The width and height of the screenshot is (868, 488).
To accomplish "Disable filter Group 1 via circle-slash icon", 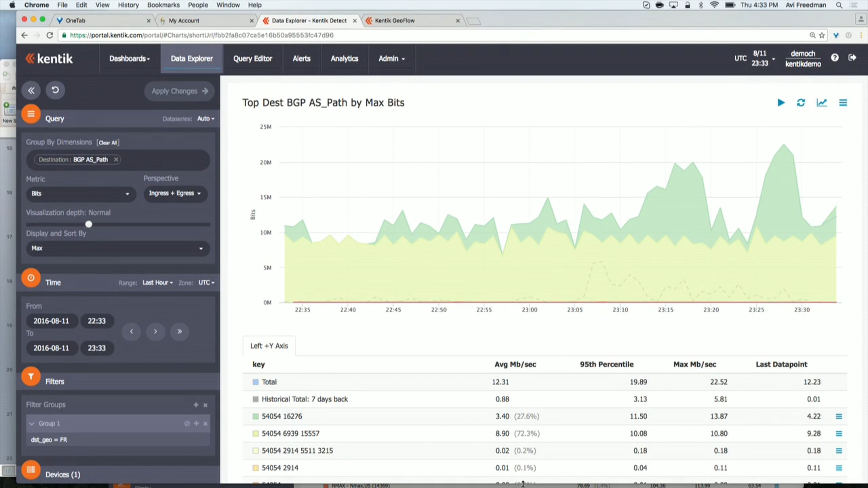I will 187,423.
